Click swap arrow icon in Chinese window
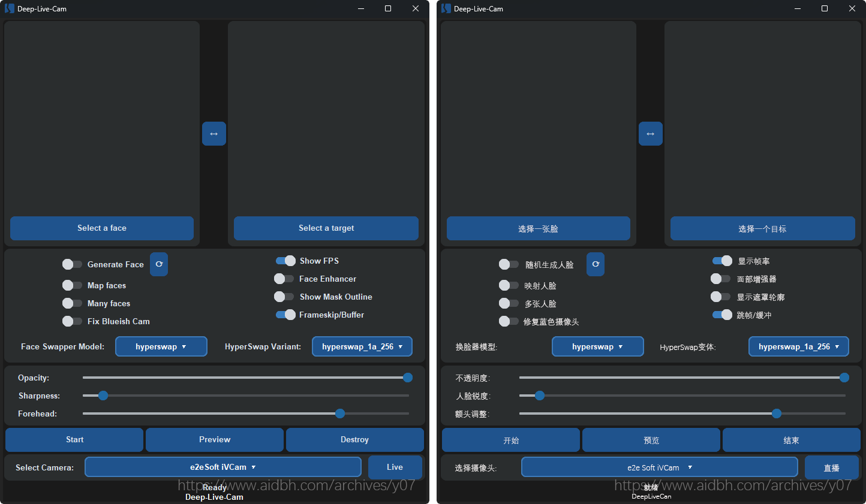 coord(650,134)
